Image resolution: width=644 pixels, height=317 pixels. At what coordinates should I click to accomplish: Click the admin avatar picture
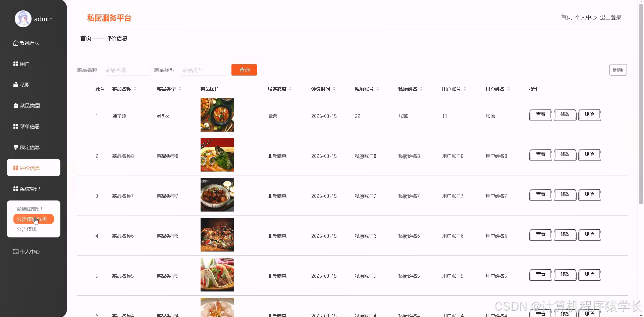(23, 19)
